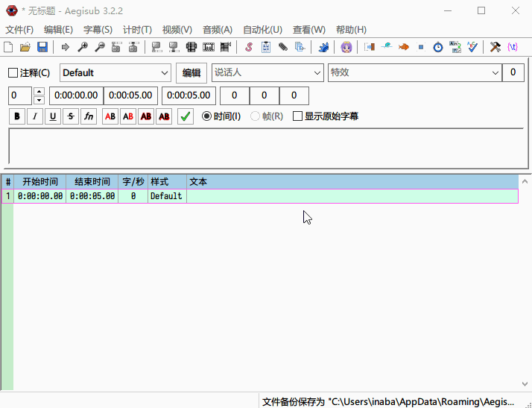The width and height of the screenshot is (532, 408).
Task: Cycle tag hiding mode {\t} icon
Action: [x=513, y=47]
